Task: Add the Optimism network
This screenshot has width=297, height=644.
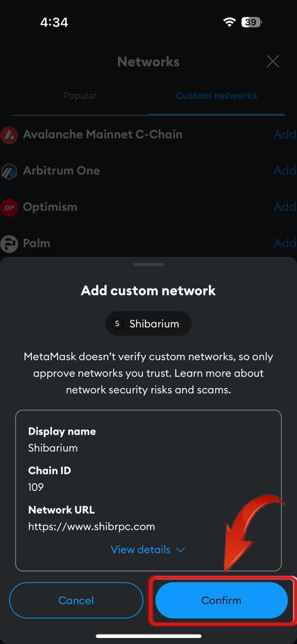Action: click(x=285, y=207)
